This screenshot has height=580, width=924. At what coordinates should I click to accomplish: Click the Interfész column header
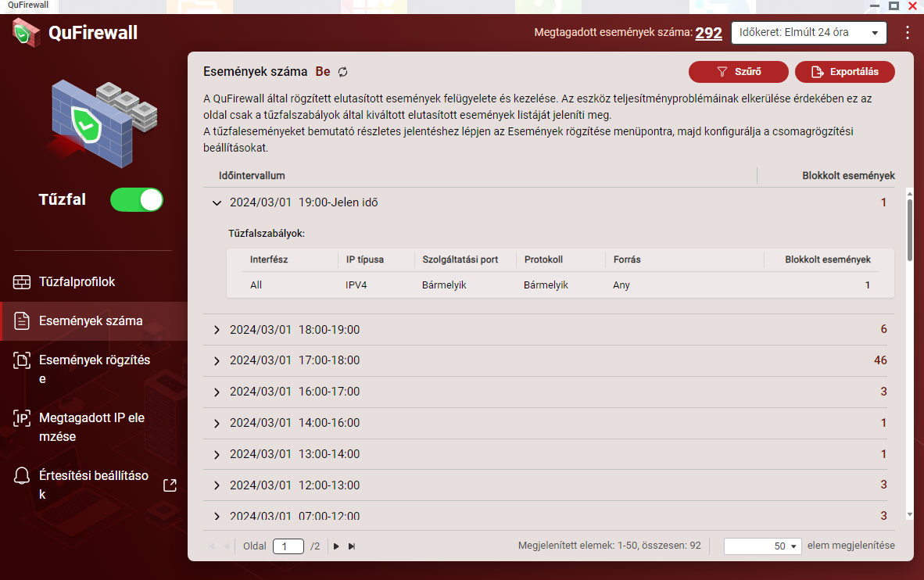(x=269, y=260)
